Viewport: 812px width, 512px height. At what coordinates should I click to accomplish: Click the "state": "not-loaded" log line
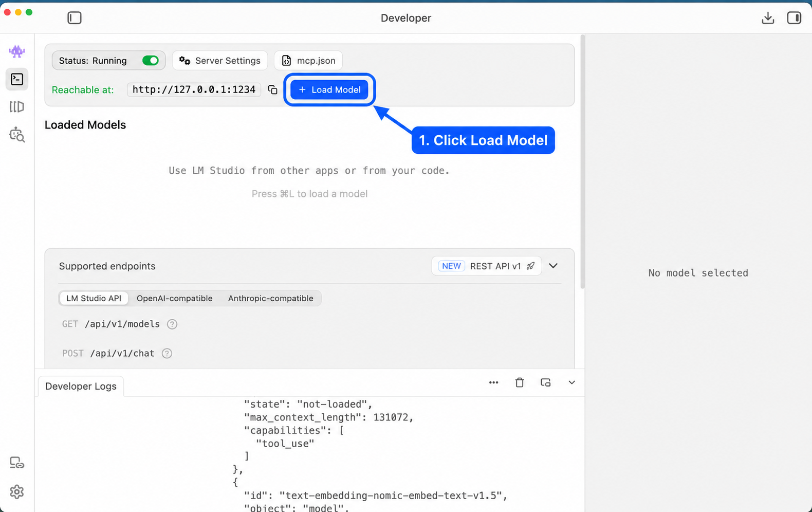tap(308, 404)
